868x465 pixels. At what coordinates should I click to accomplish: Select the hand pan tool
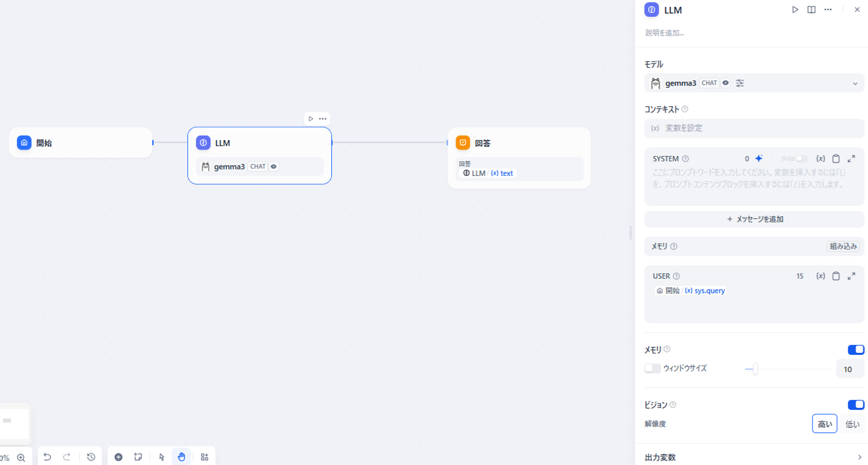click(181, 457)
